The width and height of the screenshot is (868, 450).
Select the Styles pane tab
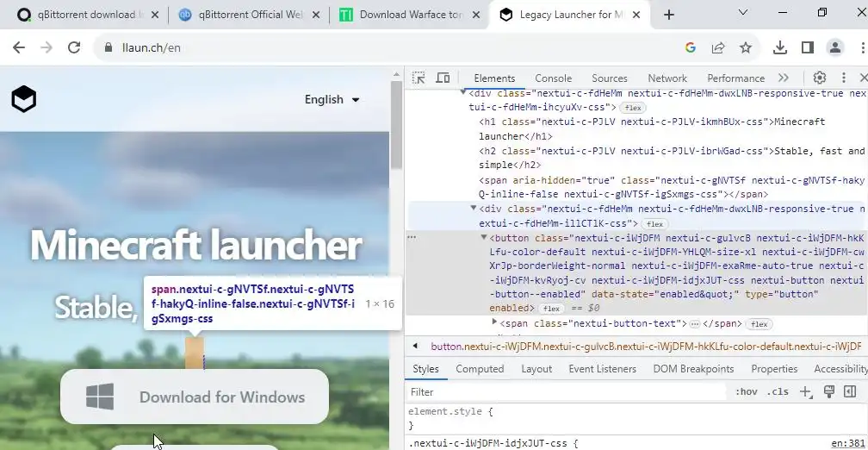click(x=425, y=369)
